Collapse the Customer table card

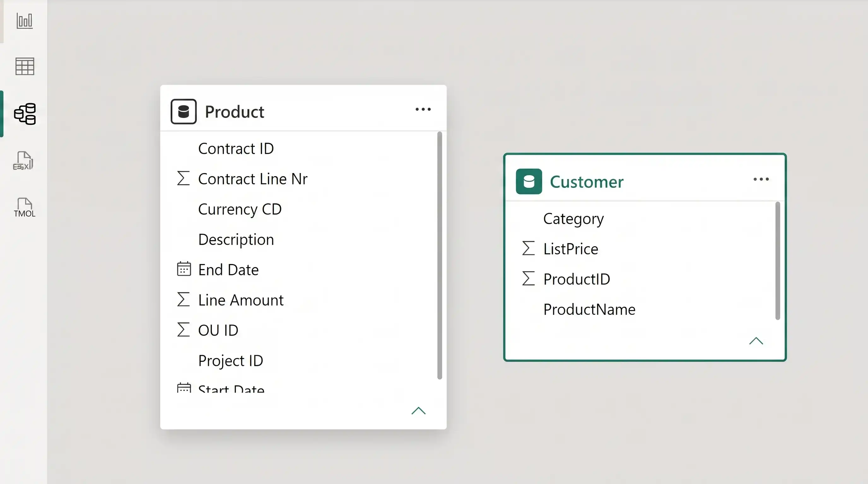756,341
